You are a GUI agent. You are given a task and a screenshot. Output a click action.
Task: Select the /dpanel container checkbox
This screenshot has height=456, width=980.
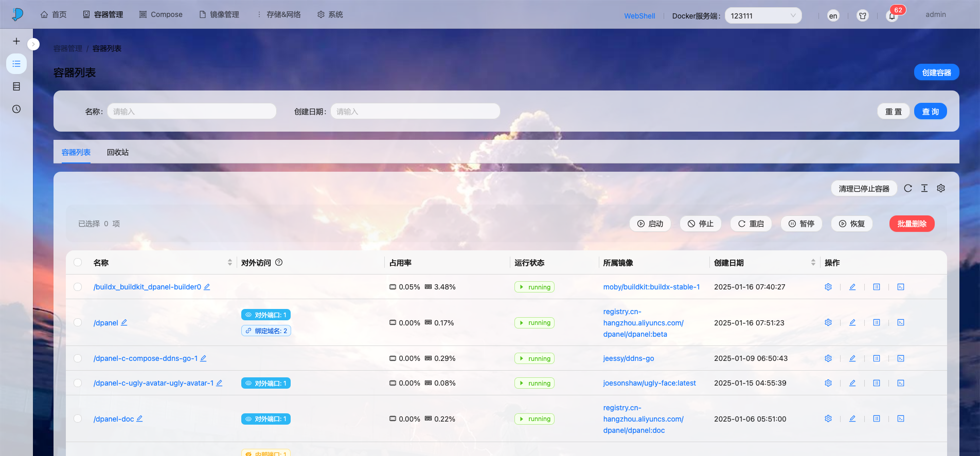(x=78, y=322)
